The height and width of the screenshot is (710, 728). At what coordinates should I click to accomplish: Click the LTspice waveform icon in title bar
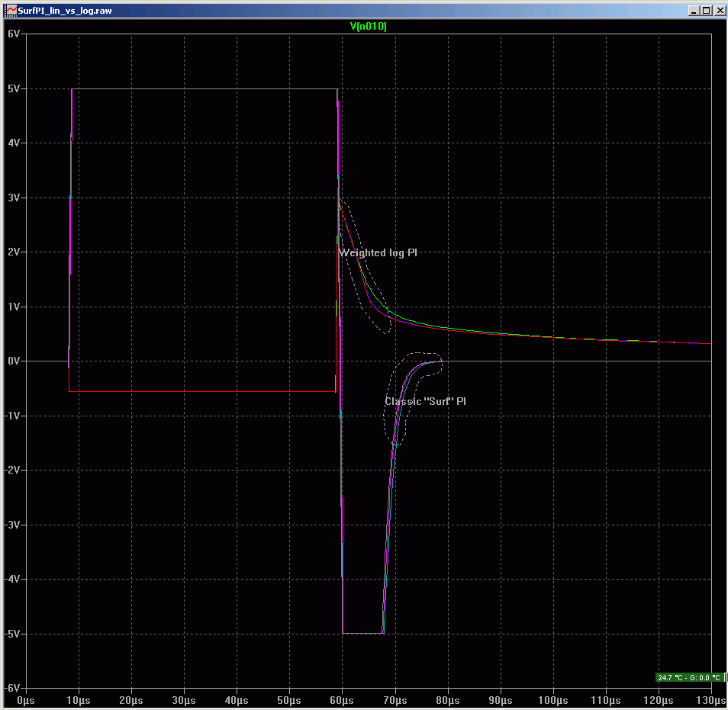point(11,11)
